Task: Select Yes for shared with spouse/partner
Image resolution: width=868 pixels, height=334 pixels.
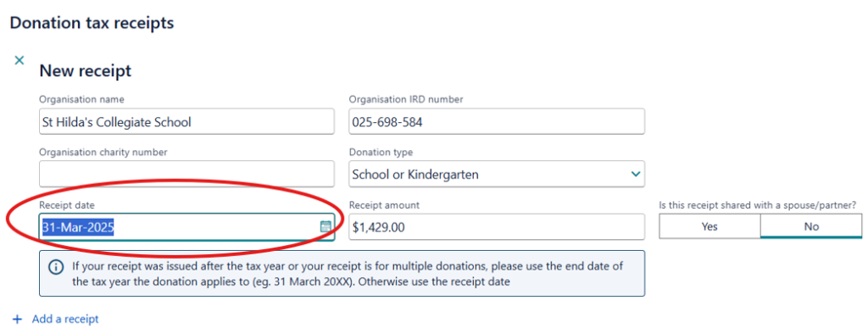Action: click(x=709, y=226)
